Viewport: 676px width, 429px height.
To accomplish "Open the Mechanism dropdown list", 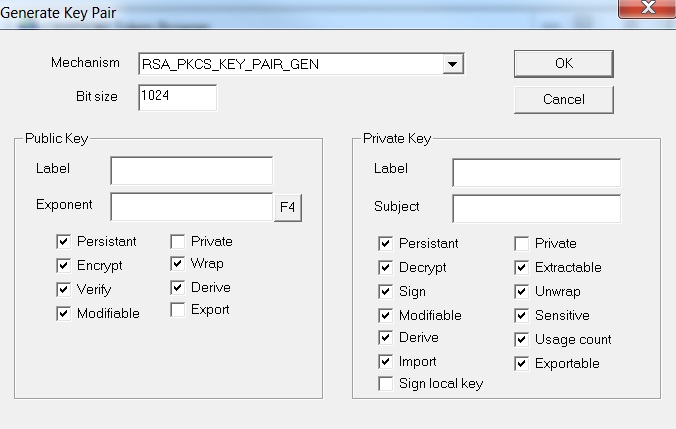I will (x=453, y=65).
